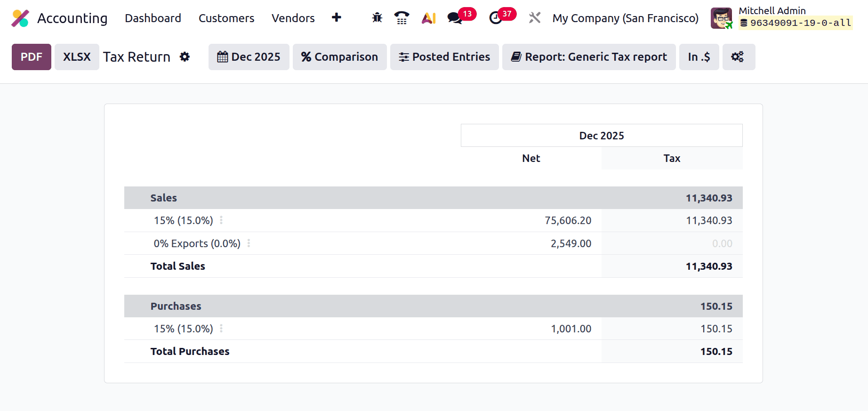Click the gear next to Tax Return title
Viewport: 868px width, 411px height.
pyautogui.click(x=185, y=57)
